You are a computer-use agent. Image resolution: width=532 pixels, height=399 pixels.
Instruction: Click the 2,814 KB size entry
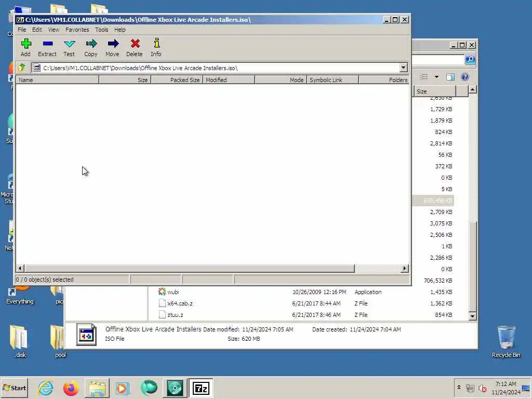point(441,143)
